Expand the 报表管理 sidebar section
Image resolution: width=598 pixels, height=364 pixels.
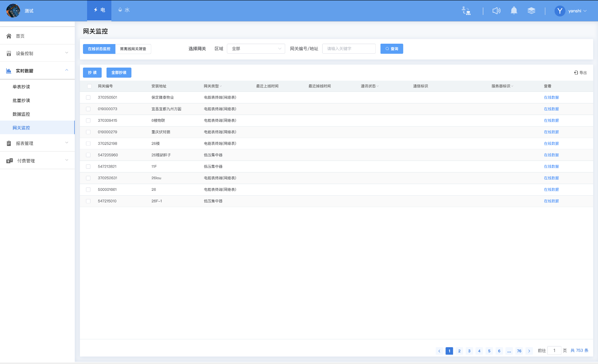(x=37, y=143)
